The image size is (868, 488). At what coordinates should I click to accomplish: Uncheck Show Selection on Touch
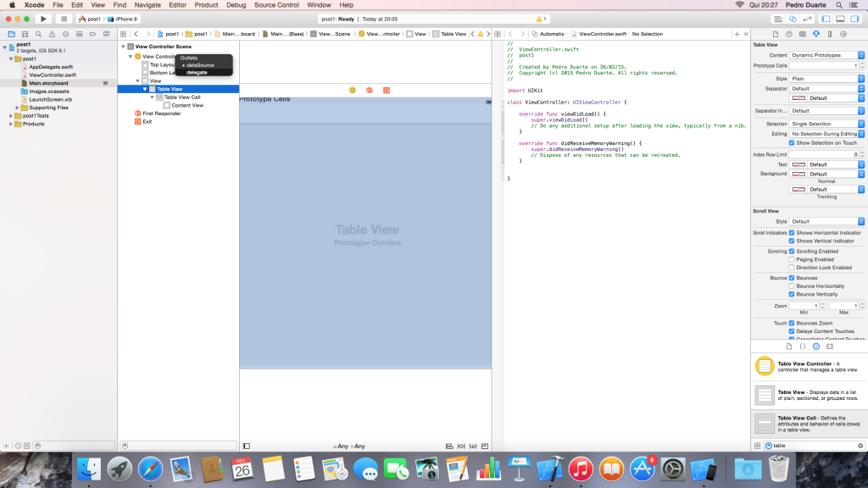pos(792,143)
